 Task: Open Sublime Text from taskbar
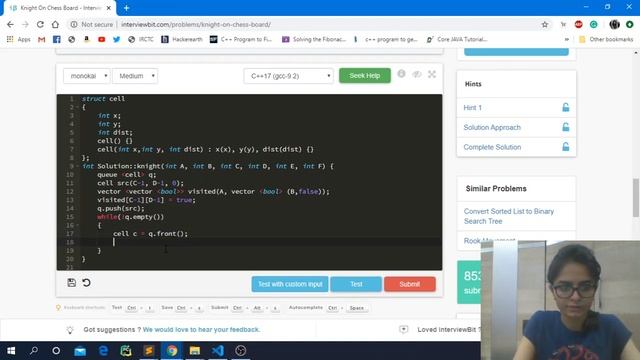click(149, 351)
